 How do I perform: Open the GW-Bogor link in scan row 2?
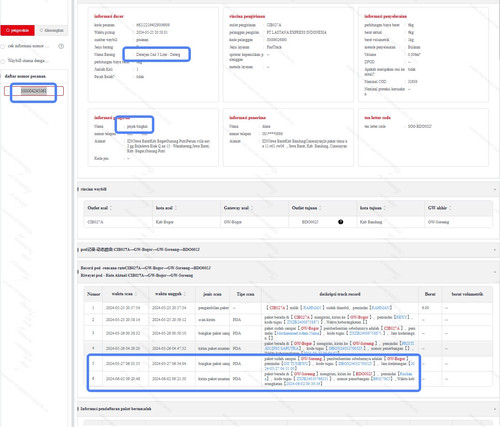click(x=359, y=317)
